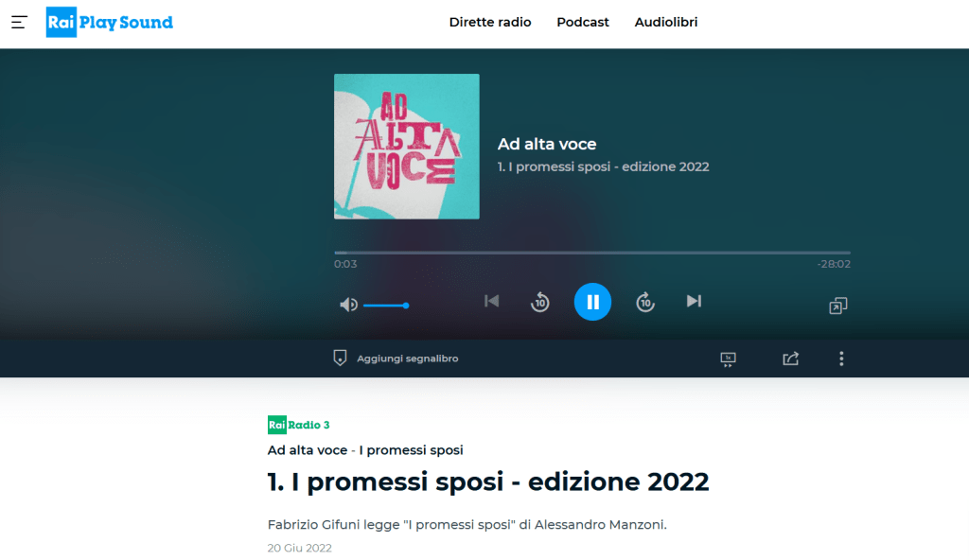Click Aggiungi segnalibro bookmark button
Image resolution: width=969 pixels, height=560 pixels.
(396, 359)
